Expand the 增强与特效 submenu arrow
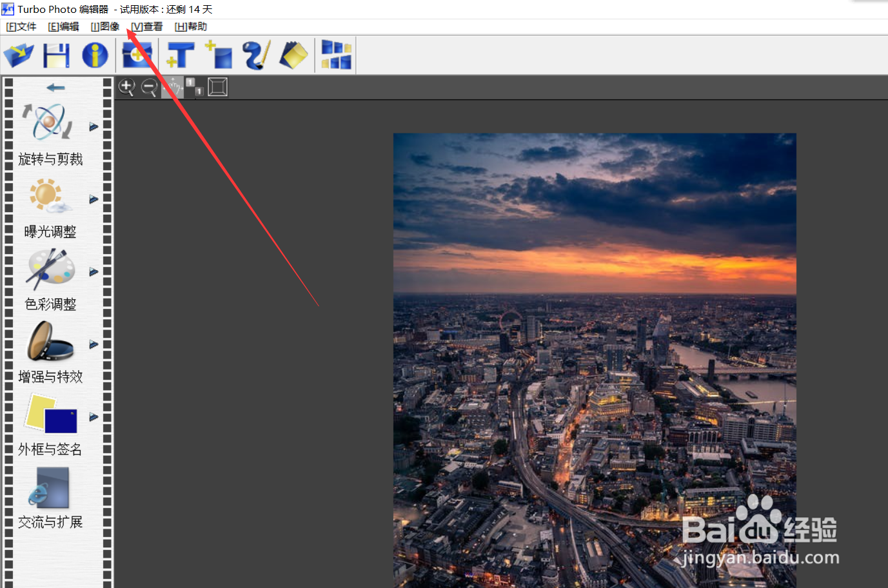 [x=94, y=344]
